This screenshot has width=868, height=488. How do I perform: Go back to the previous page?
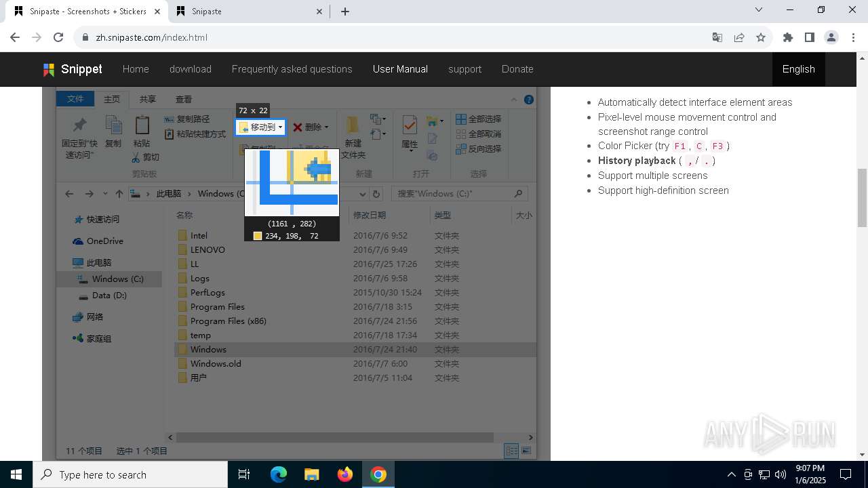coord(15,37)
